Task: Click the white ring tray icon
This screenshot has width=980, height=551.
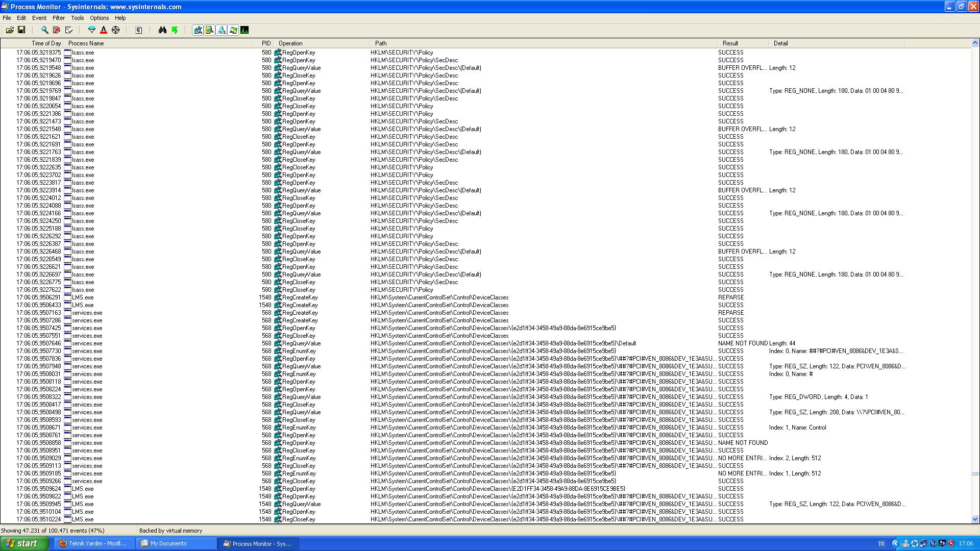Action: coord(915,544)
